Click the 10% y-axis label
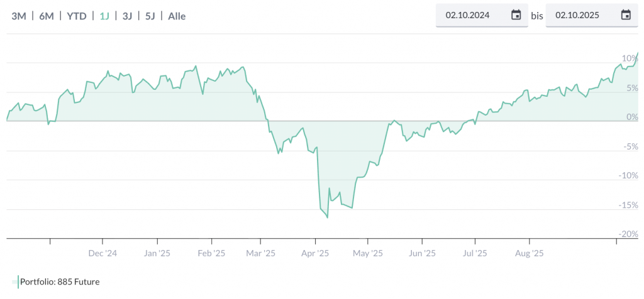Viewport: 644px width, 299px height. click(630, 58)
